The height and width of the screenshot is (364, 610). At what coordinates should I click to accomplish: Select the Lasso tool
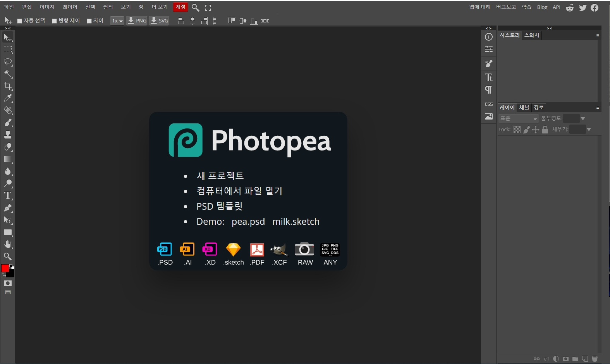coord(8,62)
